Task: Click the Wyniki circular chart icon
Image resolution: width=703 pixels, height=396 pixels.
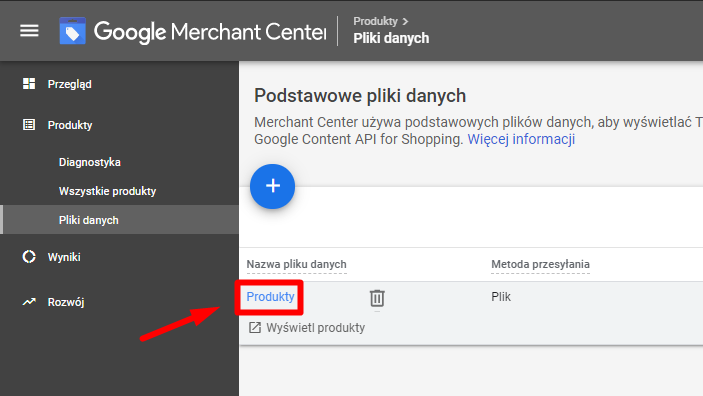Action: coord(29,257)
